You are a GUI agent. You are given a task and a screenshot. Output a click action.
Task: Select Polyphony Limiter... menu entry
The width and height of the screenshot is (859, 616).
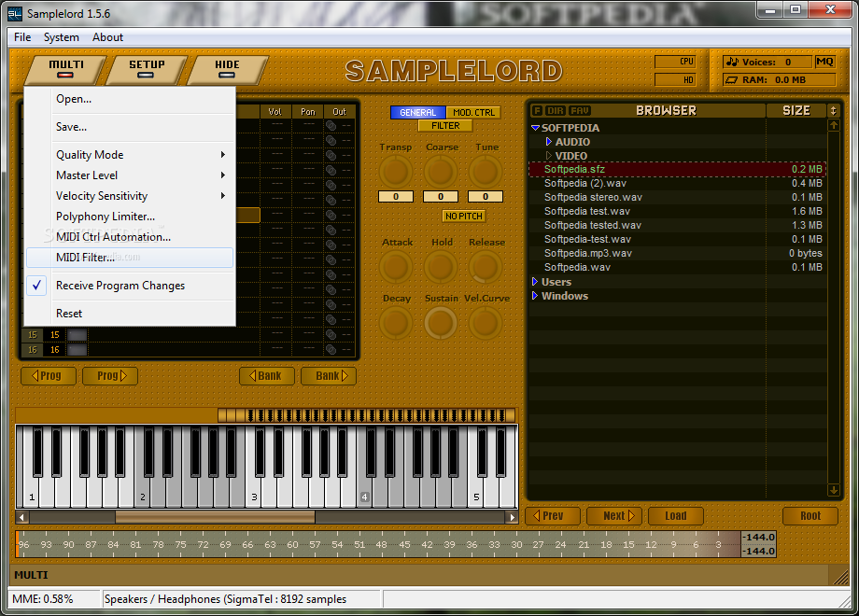[x=129, y=217]
